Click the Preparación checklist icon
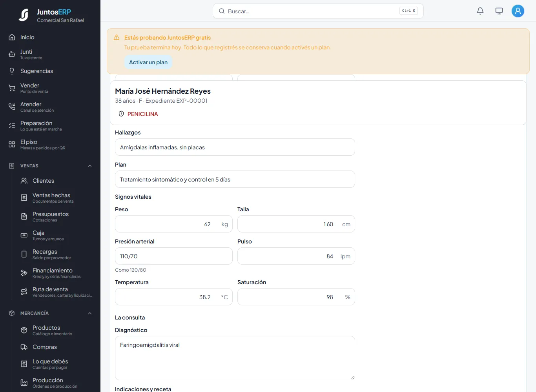 click(x=12, y=126)
